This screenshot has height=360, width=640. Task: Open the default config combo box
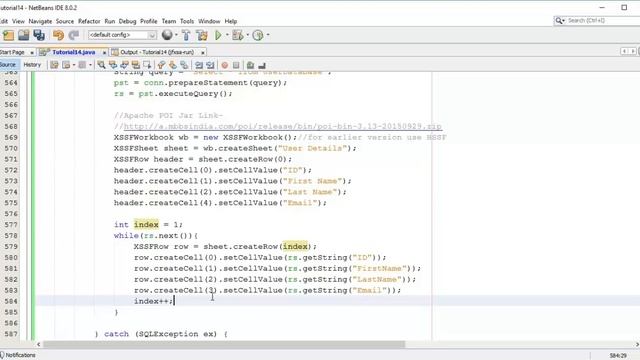(122, 35)
